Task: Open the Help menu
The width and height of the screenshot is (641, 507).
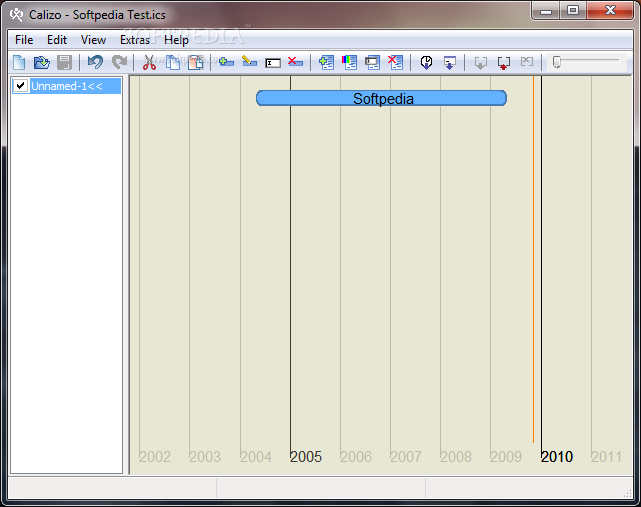Action: tap(176, 40)
